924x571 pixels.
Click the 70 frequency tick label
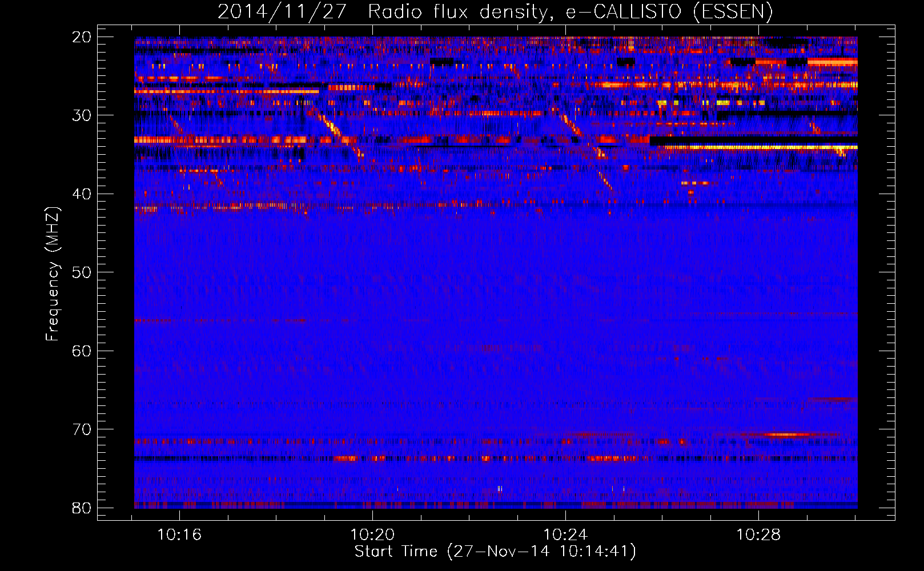(x=82, y=429)
